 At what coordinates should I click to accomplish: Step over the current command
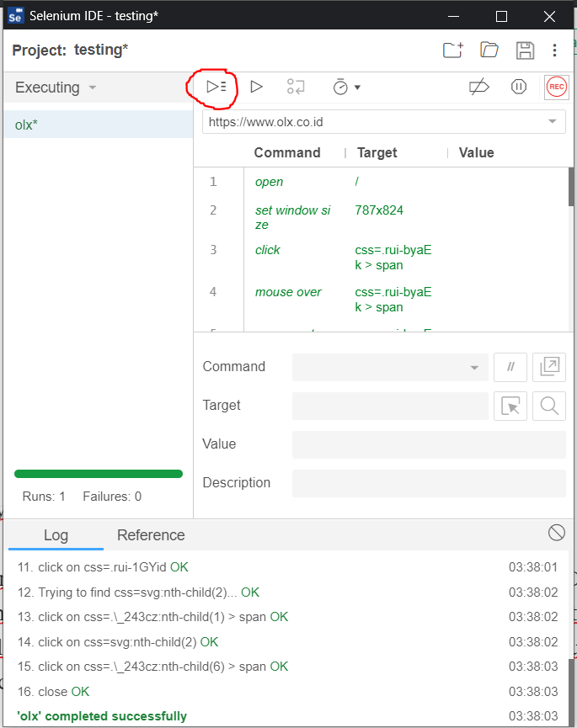coord(297,87)
